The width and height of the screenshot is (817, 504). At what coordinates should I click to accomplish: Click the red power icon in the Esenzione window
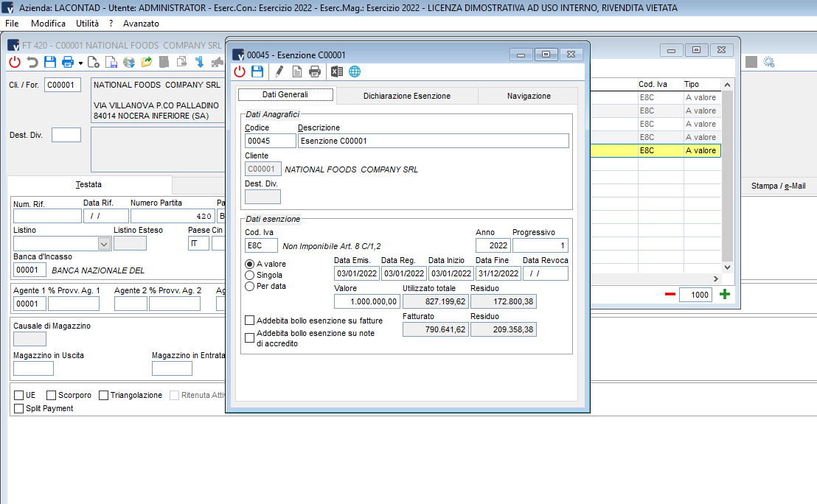pos(240,71)
